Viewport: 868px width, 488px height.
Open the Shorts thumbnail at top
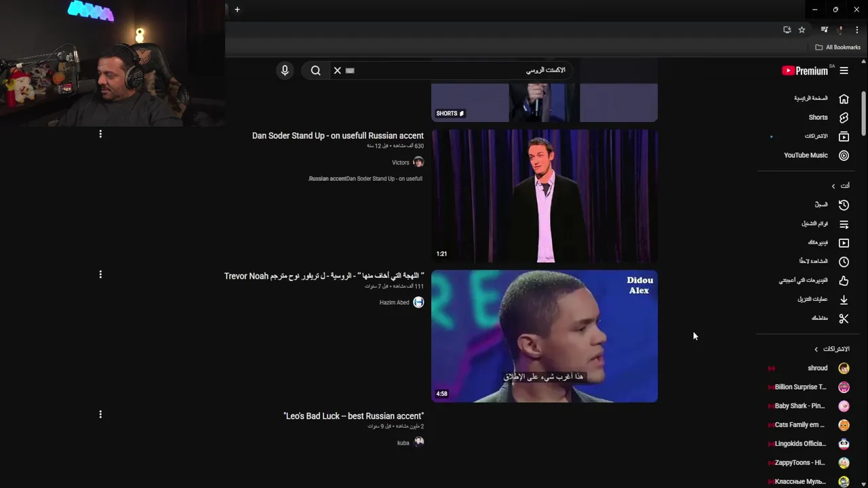point(545,102)
